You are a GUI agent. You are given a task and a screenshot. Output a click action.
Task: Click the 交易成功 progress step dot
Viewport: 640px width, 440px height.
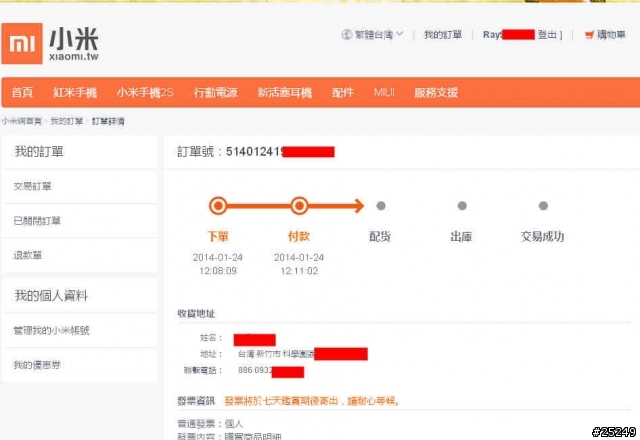[x=543, y=206]
